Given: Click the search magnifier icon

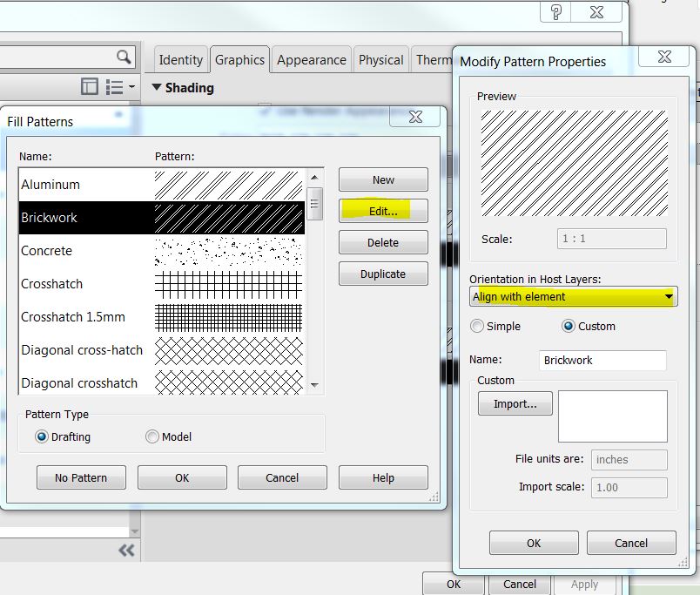Looking at the screenshot, I should (x=124, y=57).
